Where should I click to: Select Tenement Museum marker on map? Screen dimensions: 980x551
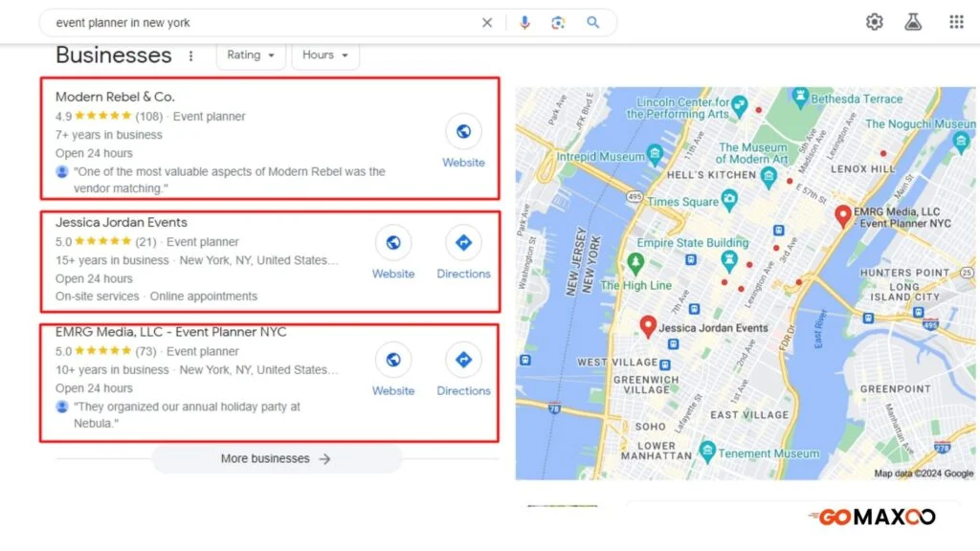707,451
